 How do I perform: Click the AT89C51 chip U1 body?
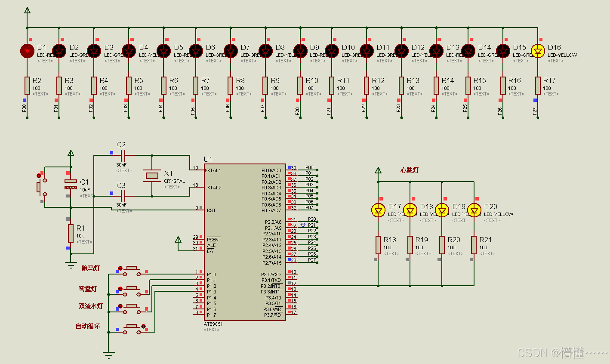[x=245, y=242]
